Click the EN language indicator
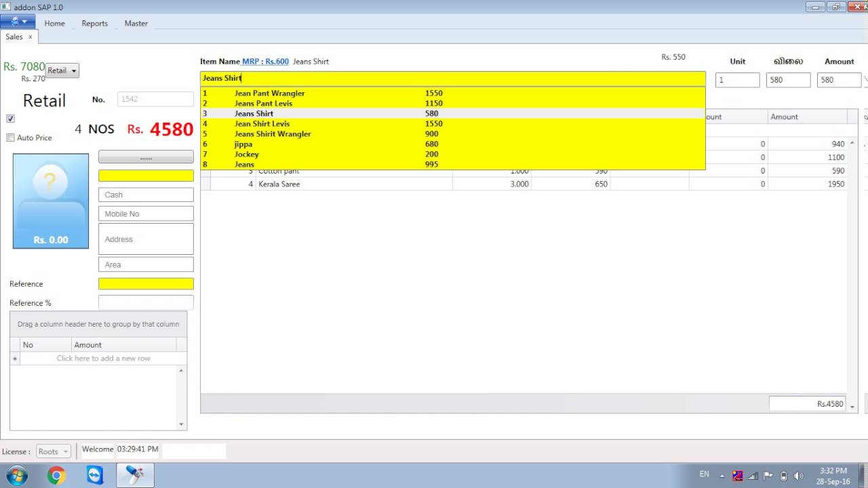This screenshot has width=868, height=488. tap(705, 474)
